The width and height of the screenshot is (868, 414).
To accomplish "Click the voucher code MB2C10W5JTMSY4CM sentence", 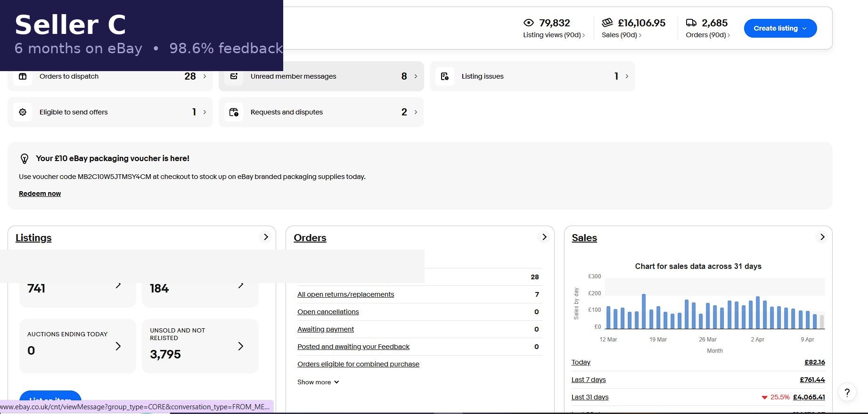I will [192, 177].
